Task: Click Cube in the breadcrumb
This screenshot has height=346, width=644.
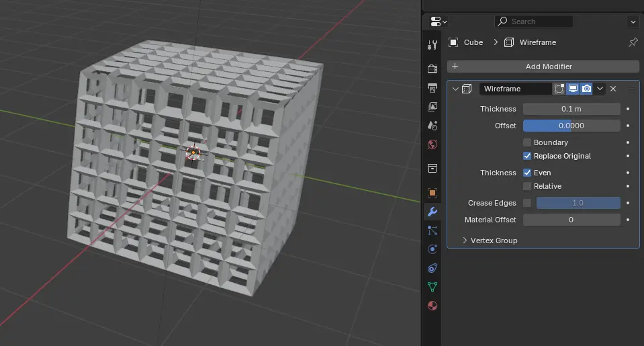Action: point(473,42)
